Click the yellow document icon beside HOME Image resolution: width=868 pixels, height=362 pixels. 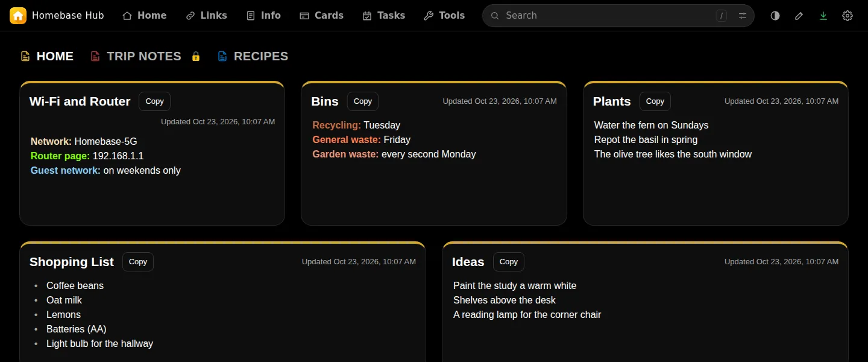click(25, 56)
